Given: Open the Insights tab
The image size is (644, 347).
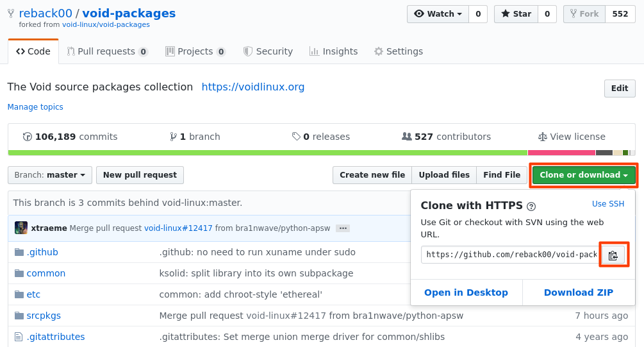Looking at the screenshot, I should (x=333, y=51).
